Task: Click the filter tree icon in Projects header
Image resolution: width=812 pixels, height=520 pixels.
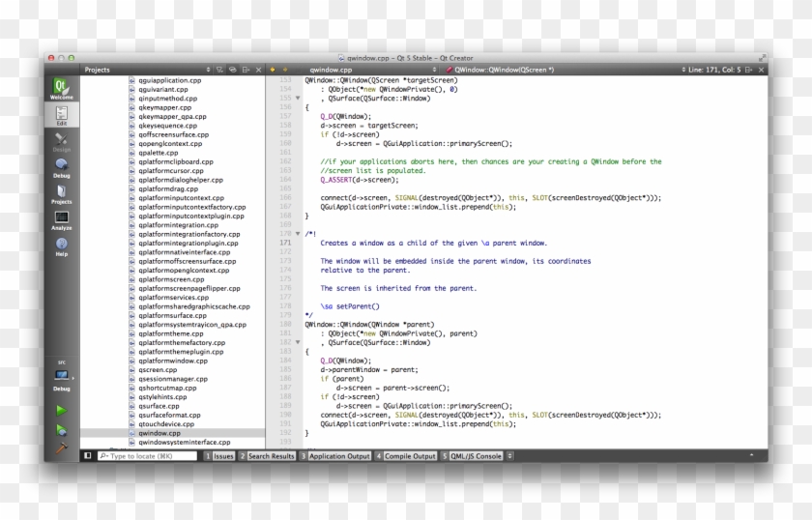Action: pos(219,70)
